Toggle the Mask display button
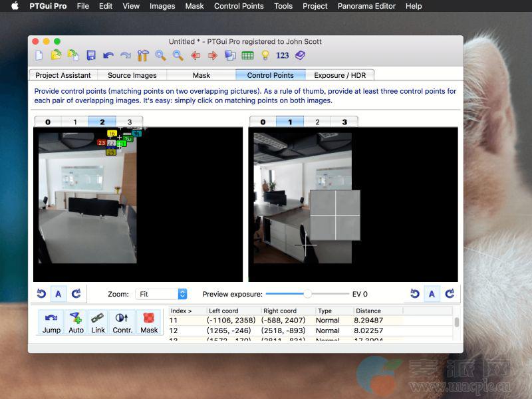 tap(149, 323)
